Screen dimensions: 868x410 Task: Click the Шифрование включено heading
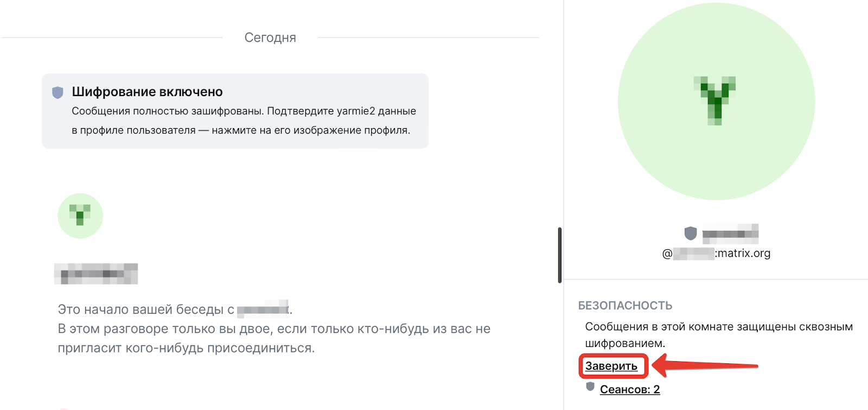pos(148,92)
